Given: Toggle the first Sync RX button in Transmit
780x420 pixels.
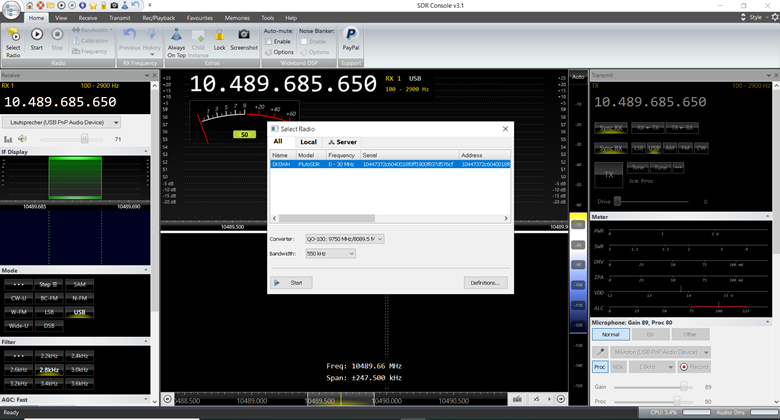Looking at the screenshot, I should [611, 128].
